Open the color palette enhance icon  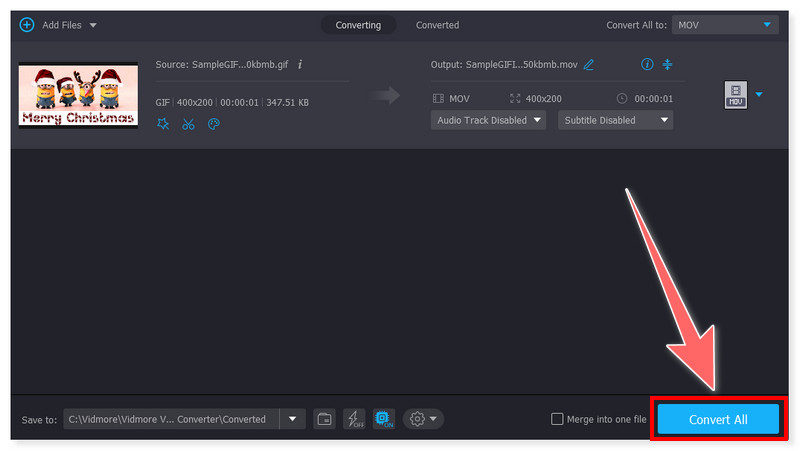click(x=213, y=124)
